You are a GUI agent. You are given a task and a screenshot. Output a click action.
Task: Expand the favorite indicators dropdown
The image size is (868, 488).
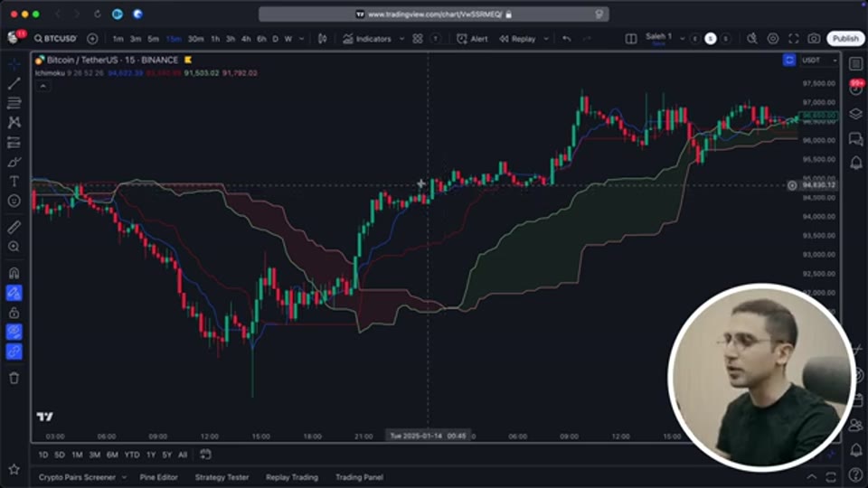click(401, 39)
